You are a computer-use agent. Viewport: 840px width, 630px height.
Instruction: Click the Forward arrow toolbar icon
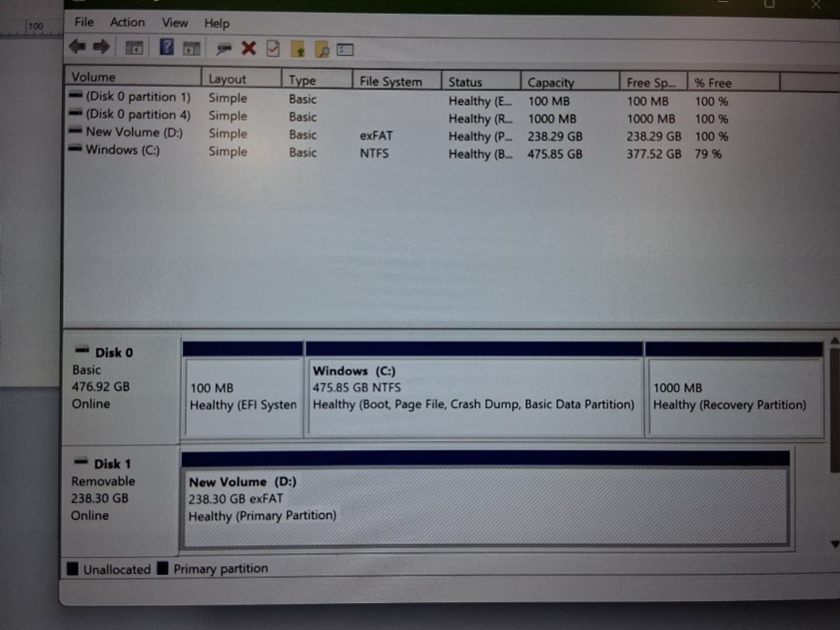pos(101,46)
